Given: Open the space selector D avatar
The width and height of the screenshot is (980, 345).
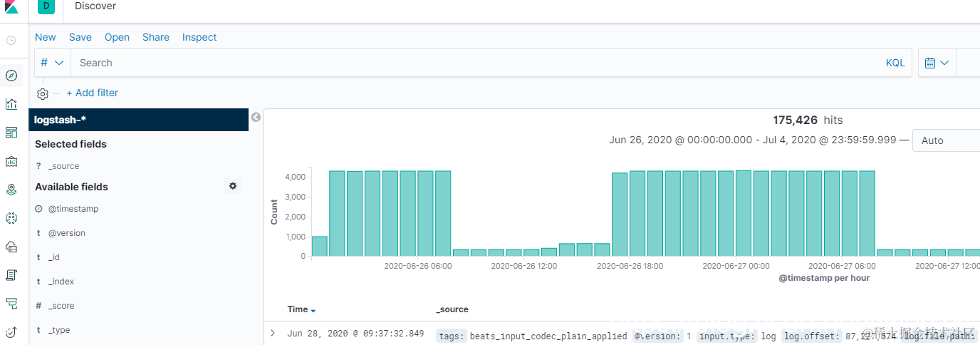Looking at the screenshot, I should [x=46, y=6].
